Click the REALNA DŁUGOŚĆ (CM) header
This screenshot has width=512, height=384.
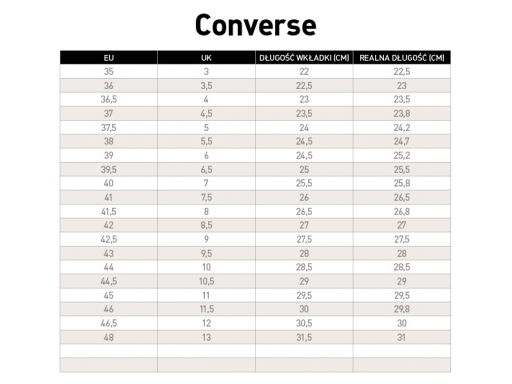click(x=402, y=58)
